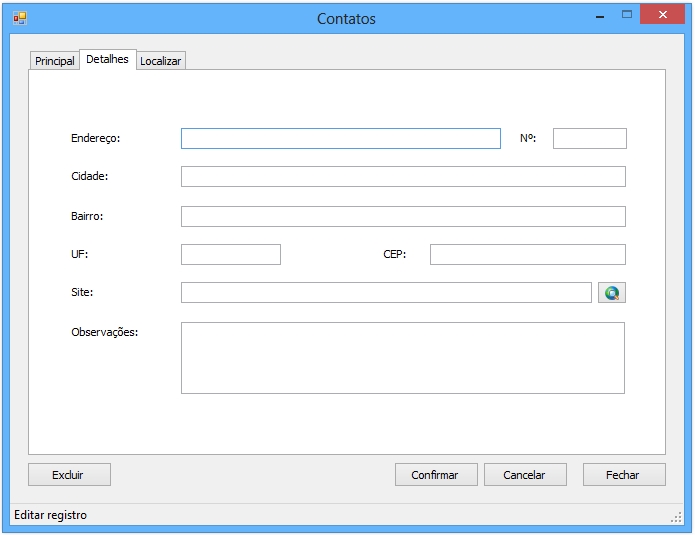This screenshot has width=695, height=535.
Task: Close the Contatos window
Action: [663, 15]
